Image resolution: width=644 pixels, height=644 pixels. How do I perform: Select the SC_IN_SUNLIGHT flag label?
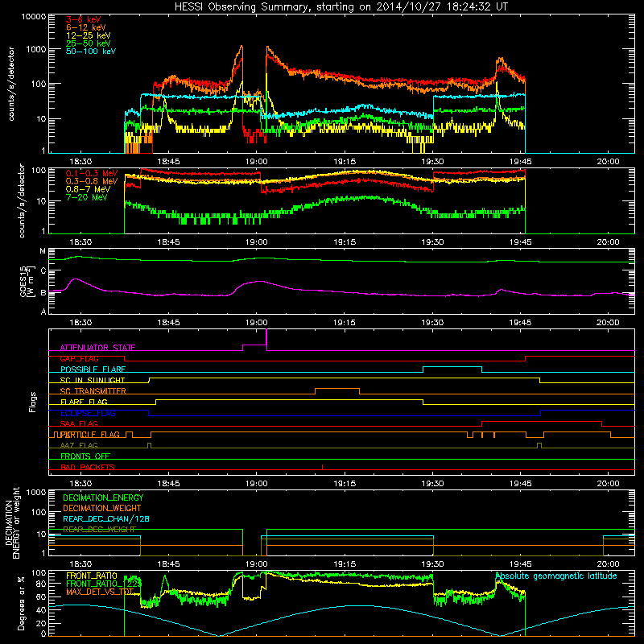(93, 381)
